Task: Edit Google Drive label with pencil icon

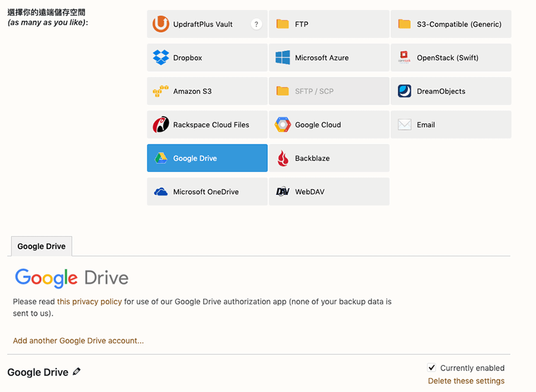Action: pyautogui.click(x=77, y=371)
